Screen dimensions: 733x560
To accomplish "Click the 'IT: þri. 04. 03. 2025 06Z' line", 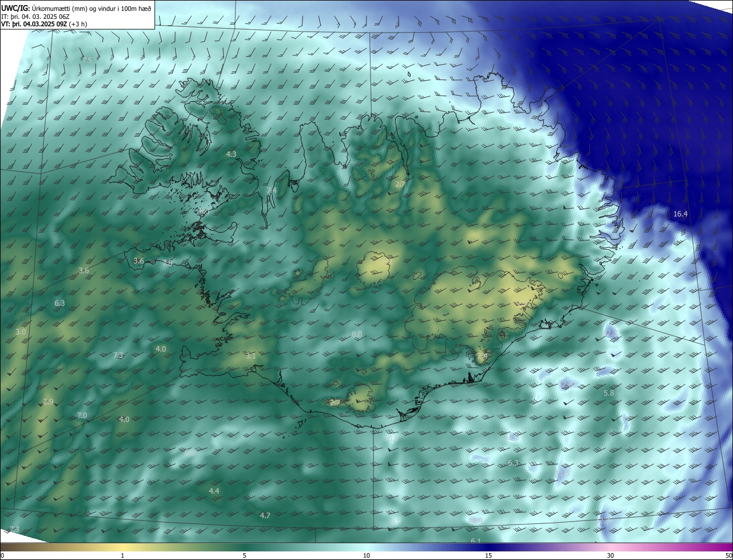I will 36,16.
